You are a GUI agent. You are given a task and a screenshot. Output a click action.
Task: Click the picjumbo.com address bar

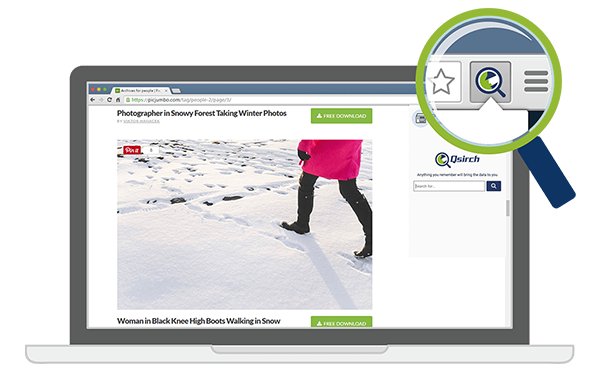click(x=268, y=100)
